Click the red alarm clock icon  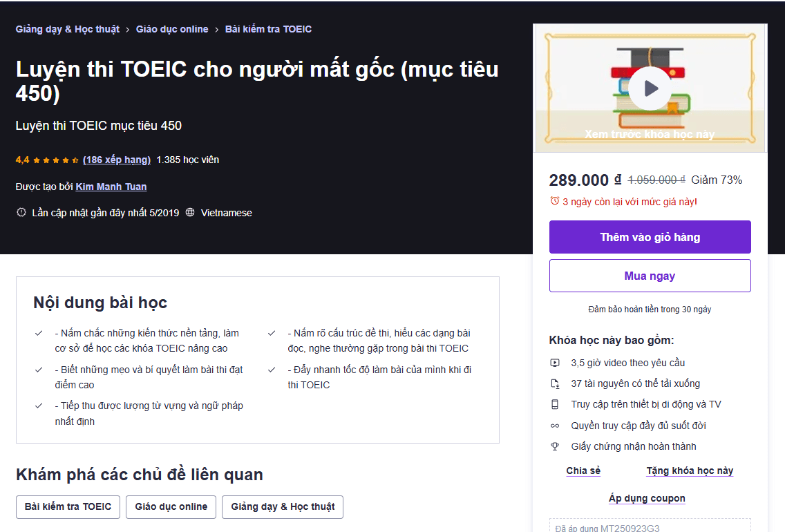(x=554, y=200)
